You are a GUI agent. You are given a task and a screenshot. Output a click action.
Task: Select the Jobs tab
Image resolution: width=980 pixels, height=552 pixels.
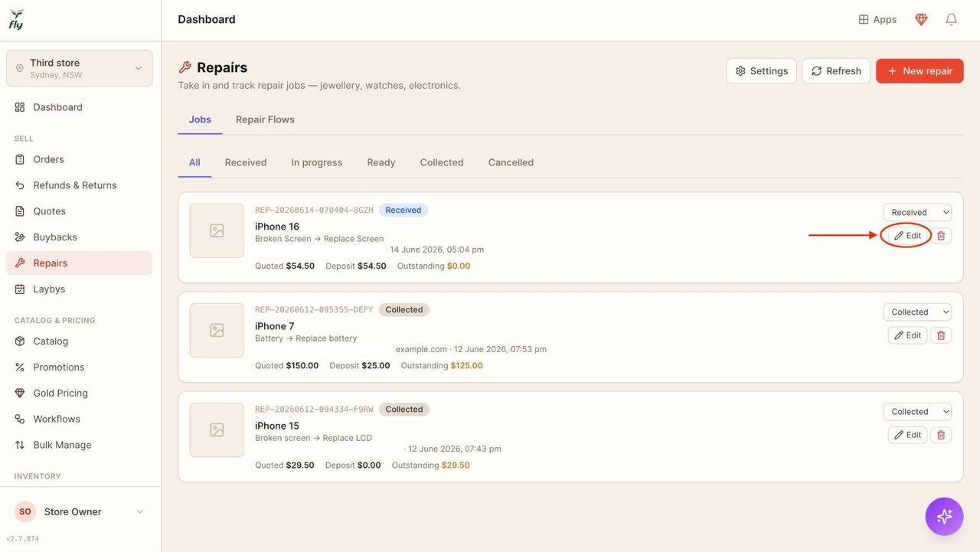[200, 119]
